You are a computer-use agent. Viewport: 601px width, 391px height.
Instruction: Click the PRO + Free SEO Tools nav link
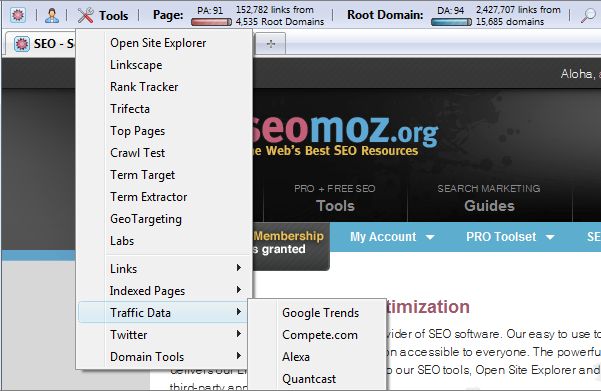coord(335,198)
